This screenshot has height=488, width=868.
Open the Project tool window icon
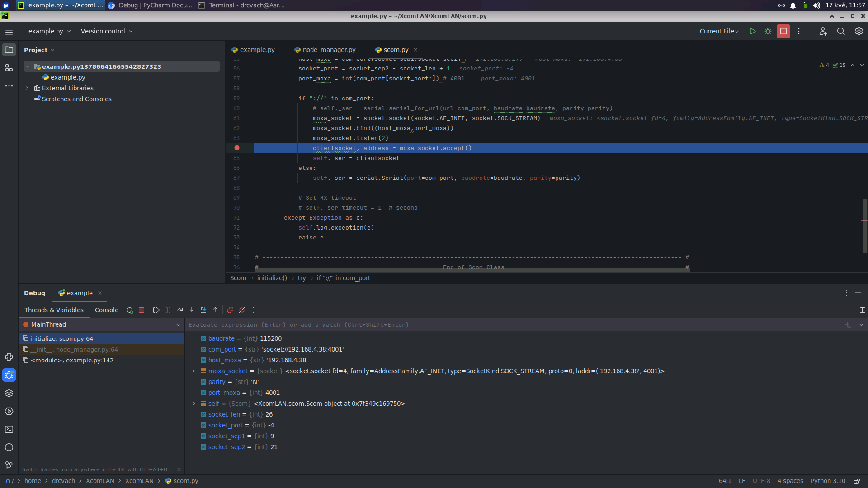(x=9, y=50)
